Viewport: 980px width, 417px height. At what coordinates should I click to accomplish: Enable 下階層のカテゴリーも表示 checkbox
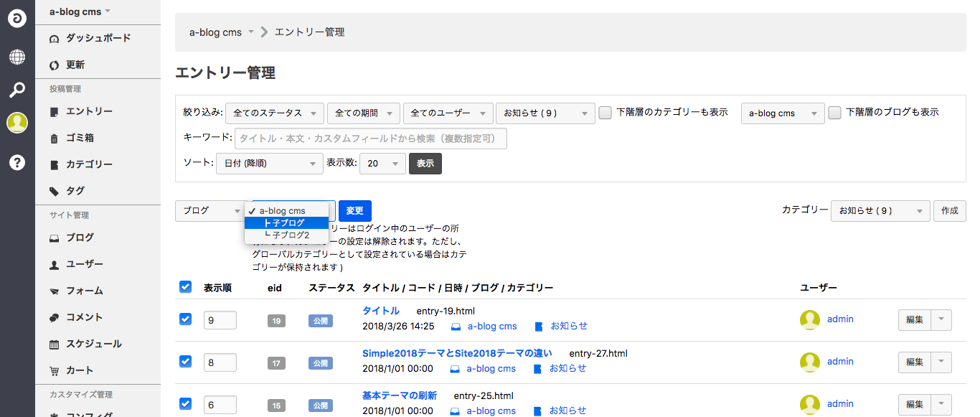[x=606, y=113]
